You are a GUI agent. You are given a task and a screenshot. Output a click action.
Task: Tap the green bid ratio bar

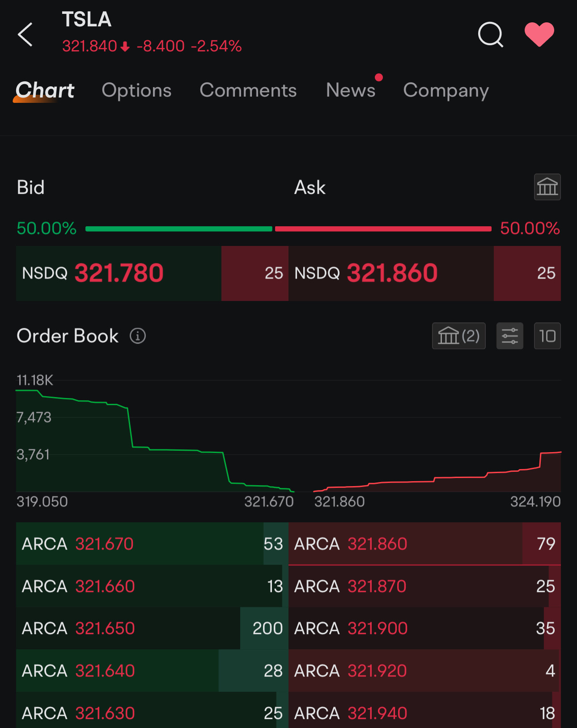(x=179, y=229)
